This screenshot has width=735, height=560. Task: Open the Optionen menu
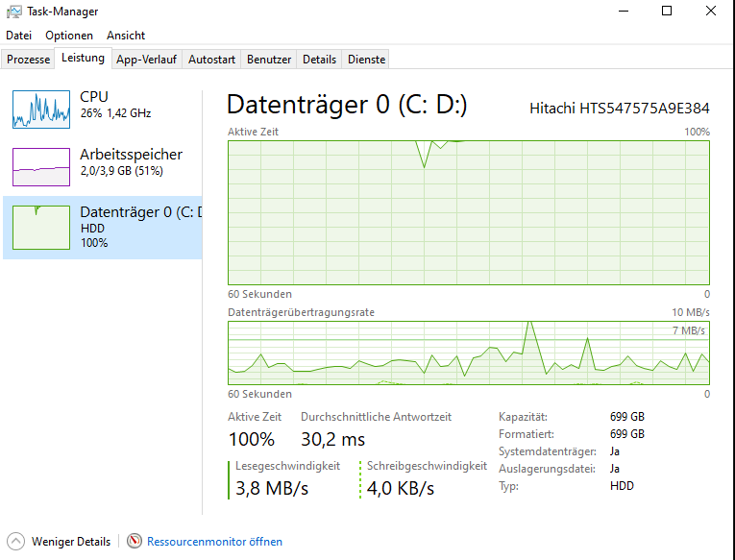tap(69, 36)
